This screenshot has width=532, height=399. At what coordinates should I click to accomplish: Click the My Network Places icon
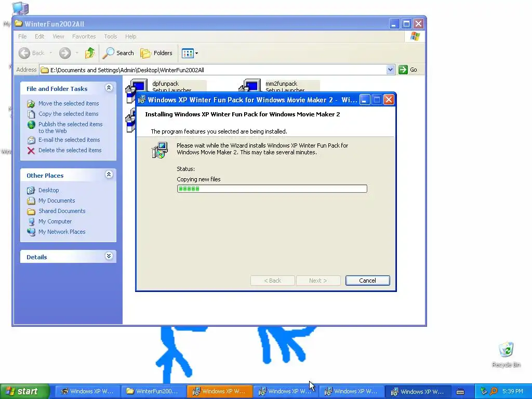31,232
